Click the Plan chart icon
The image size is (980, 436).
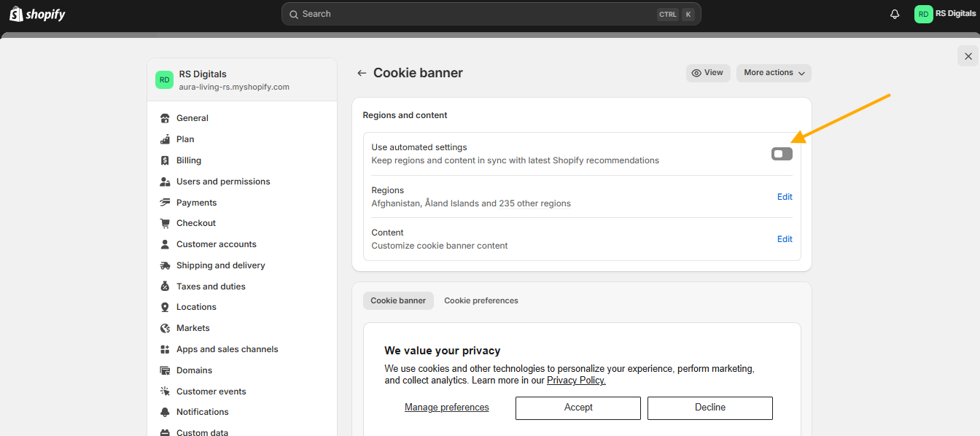165,139
